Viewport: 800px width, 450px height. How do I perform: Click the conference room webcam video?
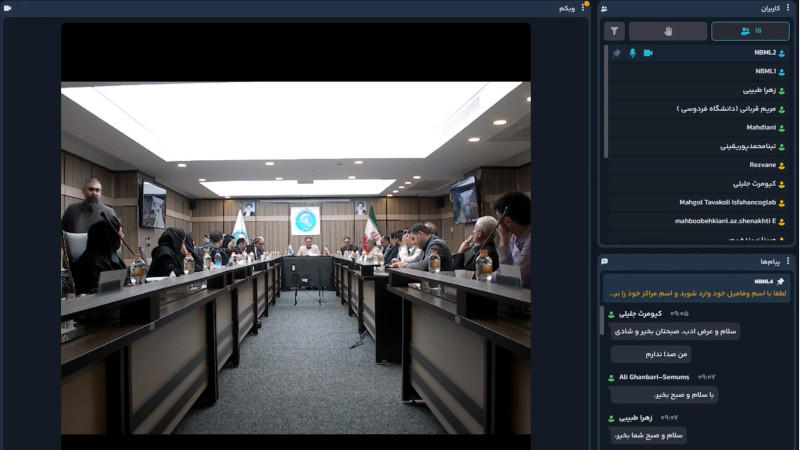coord(296,258)
